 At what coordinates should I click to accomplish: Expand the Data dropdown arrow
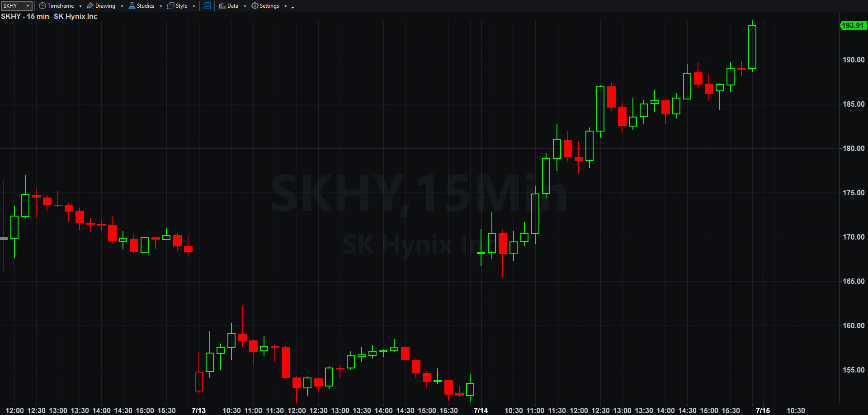(x=245, y=6)
